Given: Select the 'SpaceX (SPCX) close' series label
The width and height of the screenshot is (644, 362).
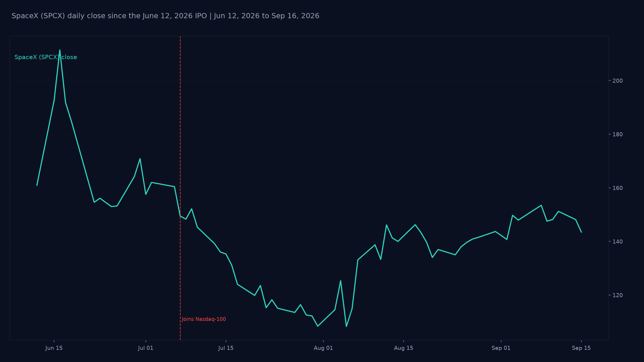Looking at the screenshot, I should click(x=46, y=57).
